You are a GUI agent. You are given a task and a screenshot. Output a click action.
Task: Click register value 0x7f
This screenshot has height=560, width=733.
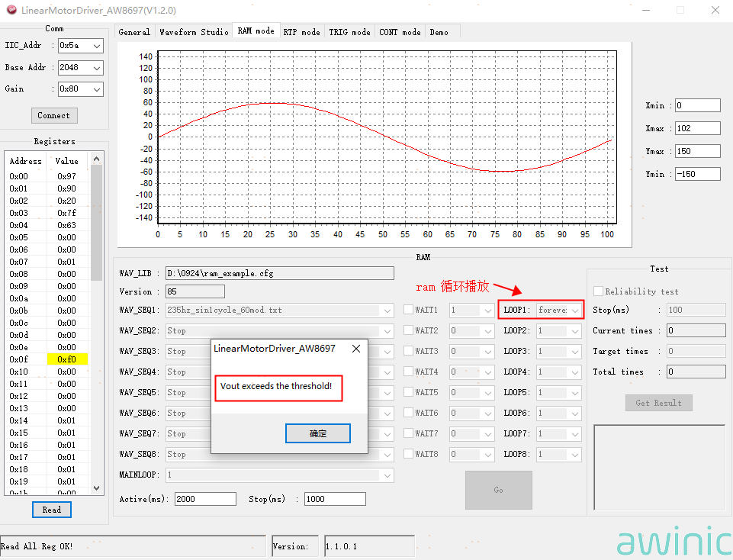tap(67, 213)
